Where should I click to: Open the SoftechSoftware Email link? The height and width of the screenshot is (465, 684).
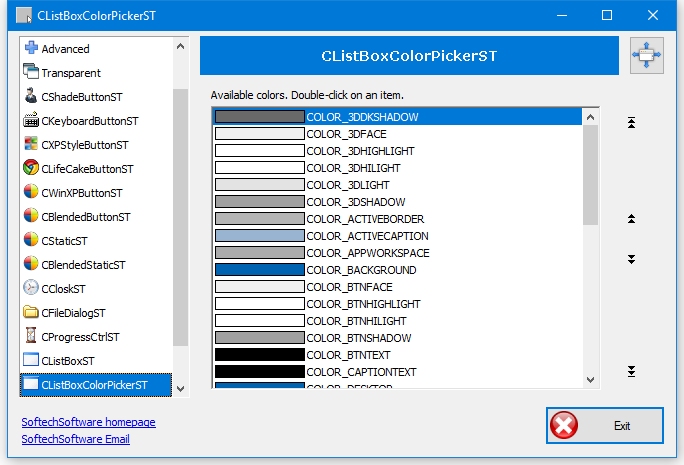(x=75, y=439)
